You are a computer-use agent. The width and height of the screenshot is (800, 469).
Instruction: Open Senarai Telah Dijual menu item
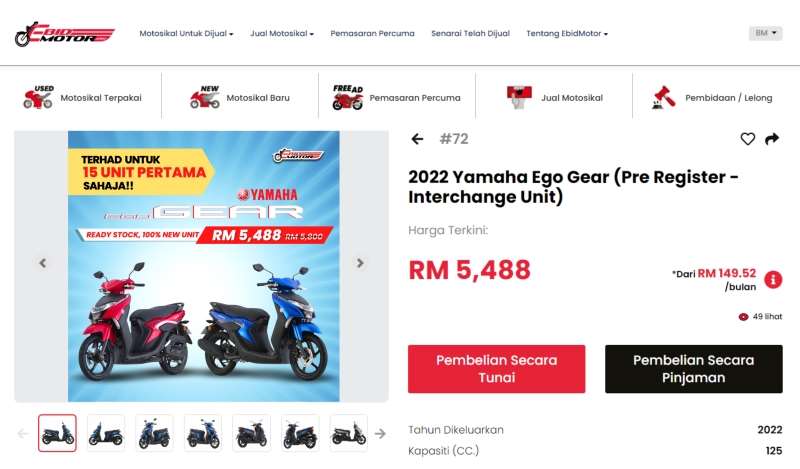point(470,34)
